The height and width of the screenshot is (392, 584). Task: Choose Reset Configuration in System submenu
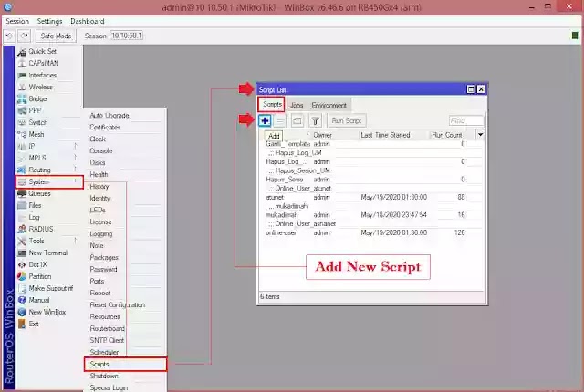(118, 305)
